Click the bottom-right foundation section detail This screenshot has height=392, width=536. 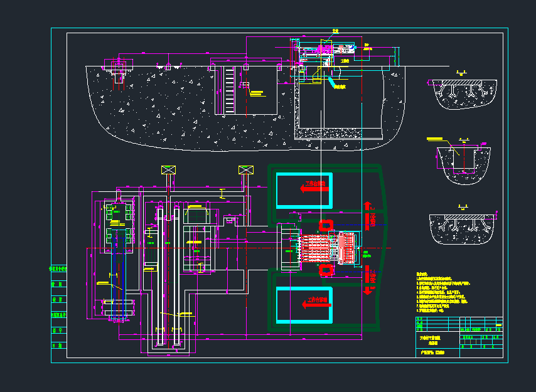coord(463,229)
